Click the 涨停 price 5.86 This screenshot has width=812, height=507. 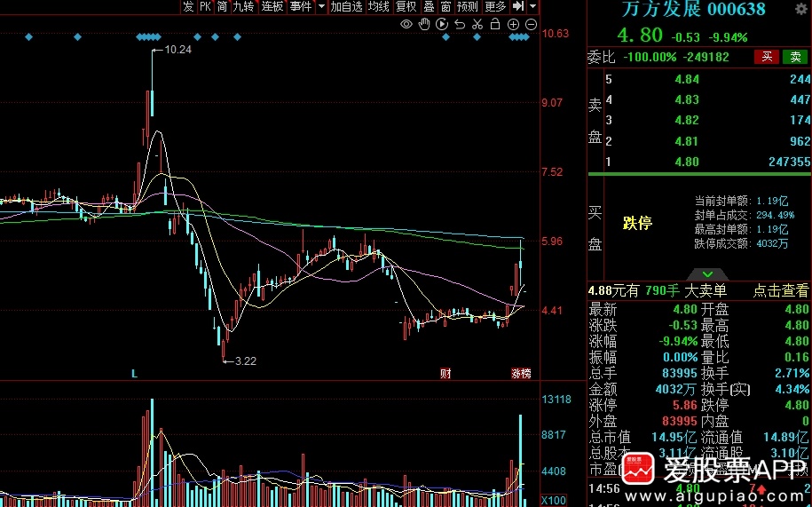[684, 405]
